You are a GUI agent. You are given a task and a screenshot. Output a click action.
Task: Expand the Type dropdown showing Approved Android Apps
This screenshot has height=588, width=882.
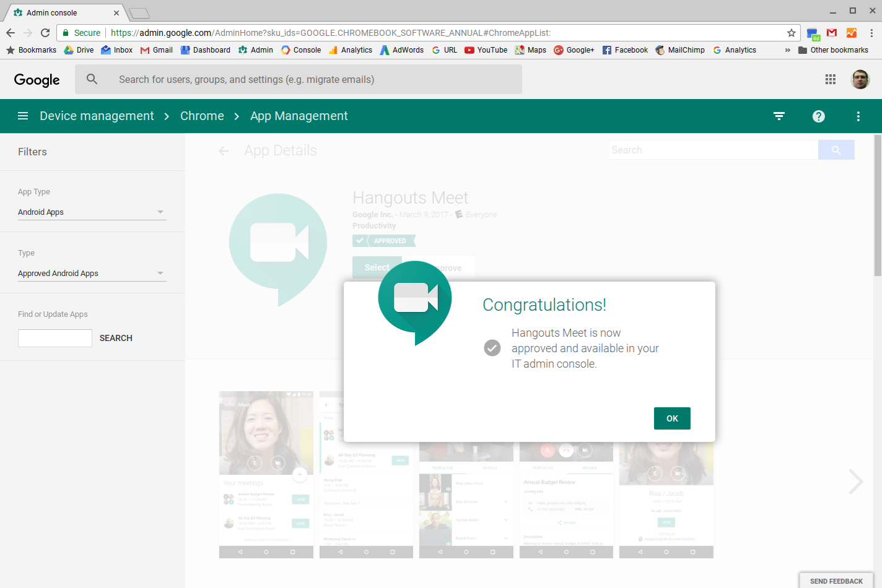click(92, 273)
